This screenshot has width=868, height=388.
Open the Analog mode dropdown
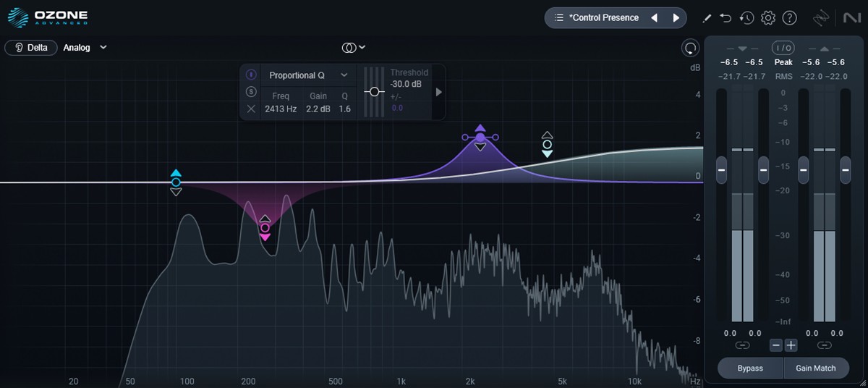tap(103, 48)
